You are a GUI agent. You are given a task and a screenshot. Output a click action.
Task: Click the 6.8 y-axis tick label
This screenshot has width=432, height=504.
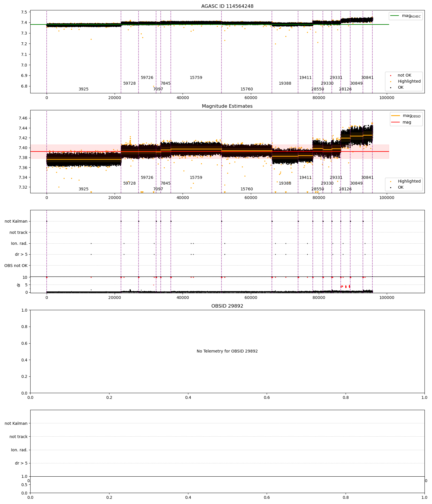[24, 86]
